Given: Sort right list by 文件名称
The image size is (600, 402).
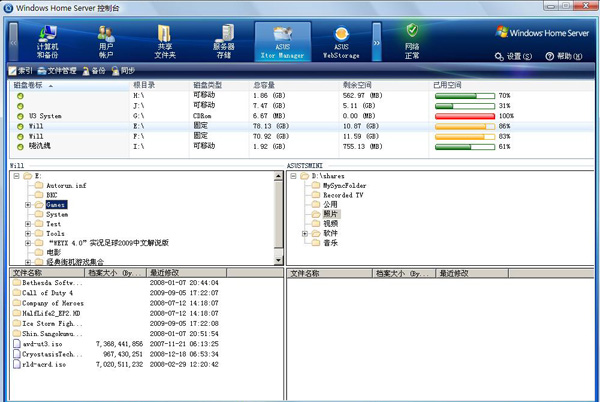Looking at the screenshot, I should coord(329,273).
